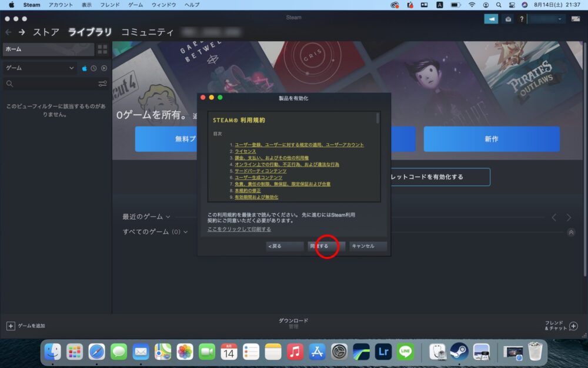Go back with the left arrow
588x368 pixels.
[x=8, y=32]
